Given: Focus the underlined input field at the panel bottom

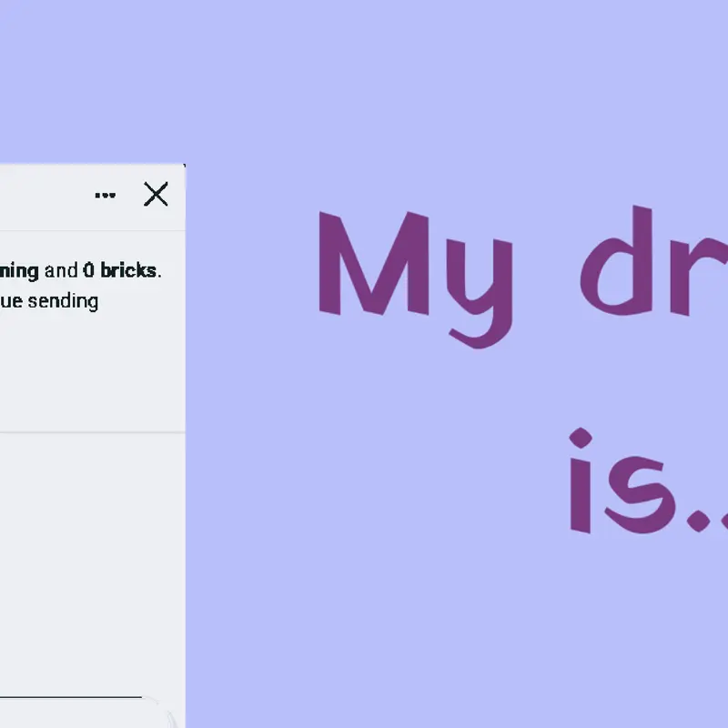Looking at the screenshot, I should tap(71, 696).
